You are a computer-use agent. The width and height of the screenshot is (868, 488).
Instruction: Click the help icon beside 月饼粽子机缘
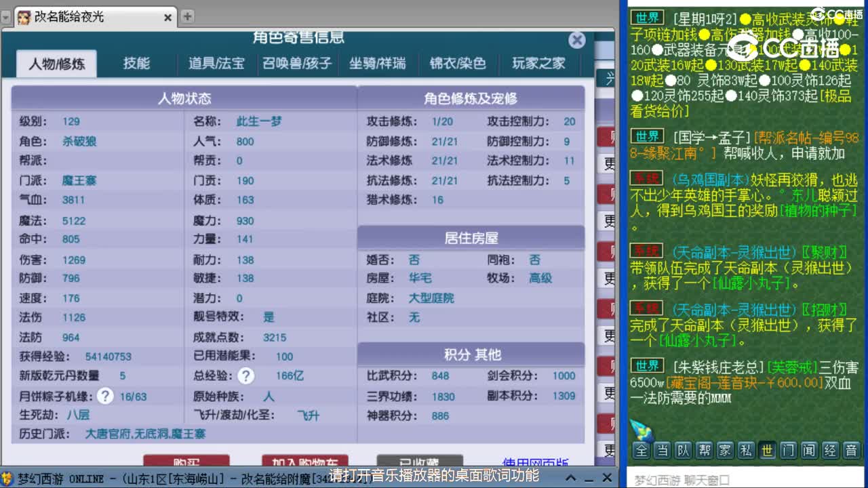tap(104, 396)
